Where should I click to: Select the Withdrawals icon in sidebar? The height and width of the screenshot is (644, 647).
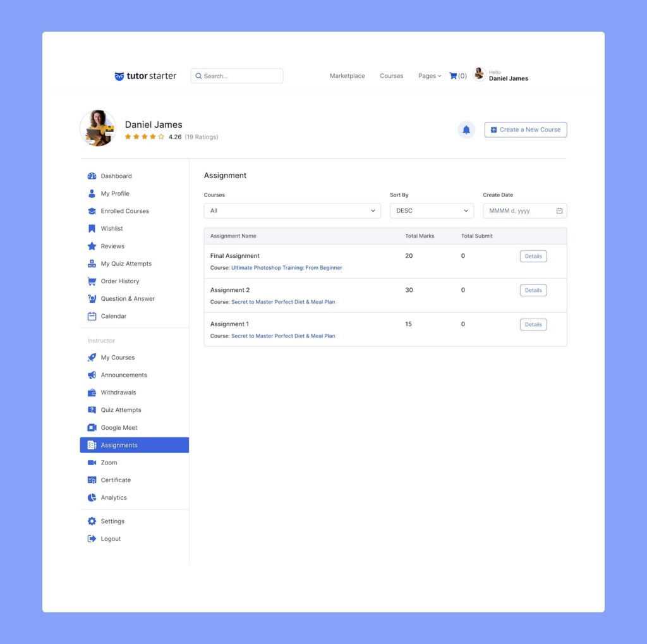(90, 392)
